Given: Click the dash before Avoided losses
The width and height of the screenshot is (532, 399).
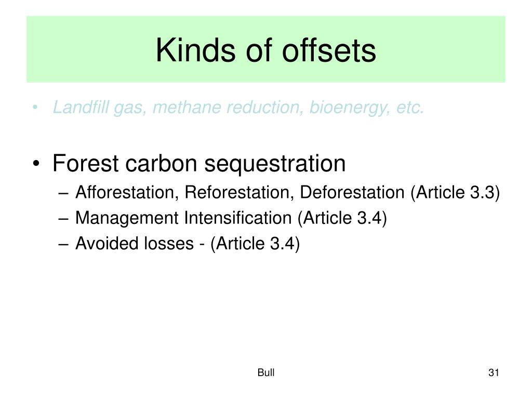Looking at the screenshot, I should (63, 244).
